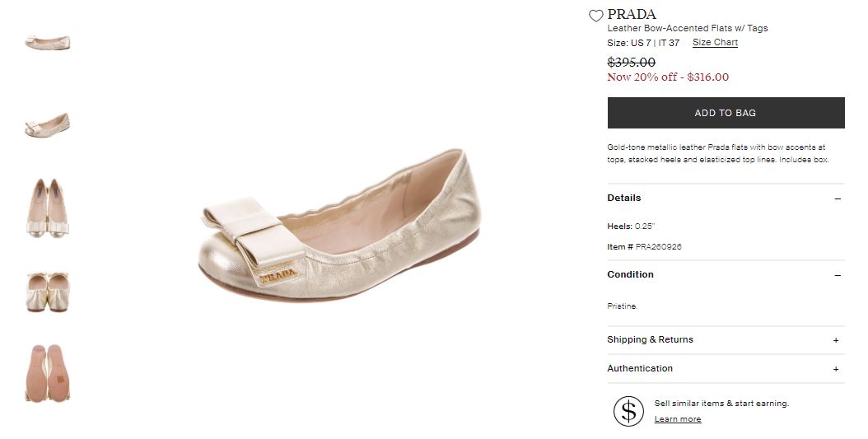Click the Leather Bow-Accented Flats title

coord(687,28)
